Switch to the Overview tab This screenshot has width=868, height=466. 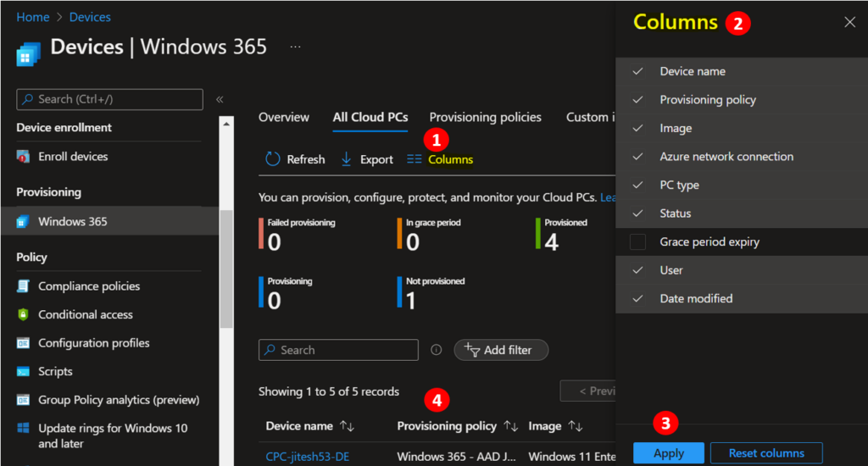[x=284, y=117]
